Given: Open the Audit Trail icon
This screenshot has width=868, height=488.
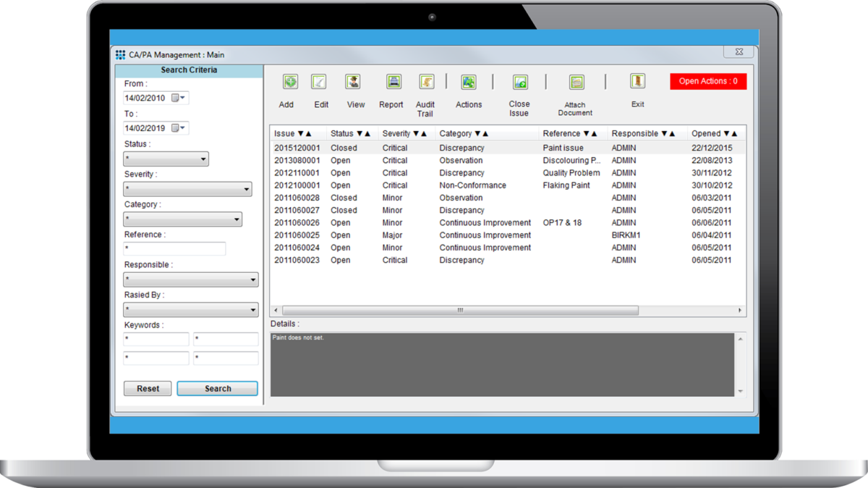Looking at the screenshot, I should (x=427, y=82).
